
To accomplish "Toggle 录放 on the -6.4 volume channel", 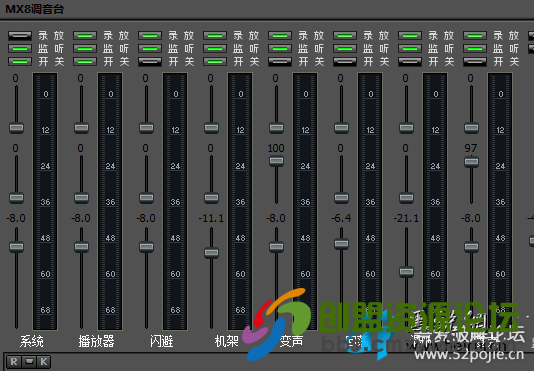I will 345,35.
